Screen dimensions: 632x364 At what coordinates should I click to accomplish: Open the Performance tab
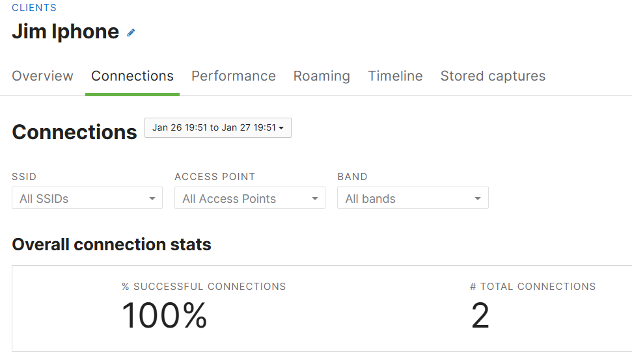(234, 76)
